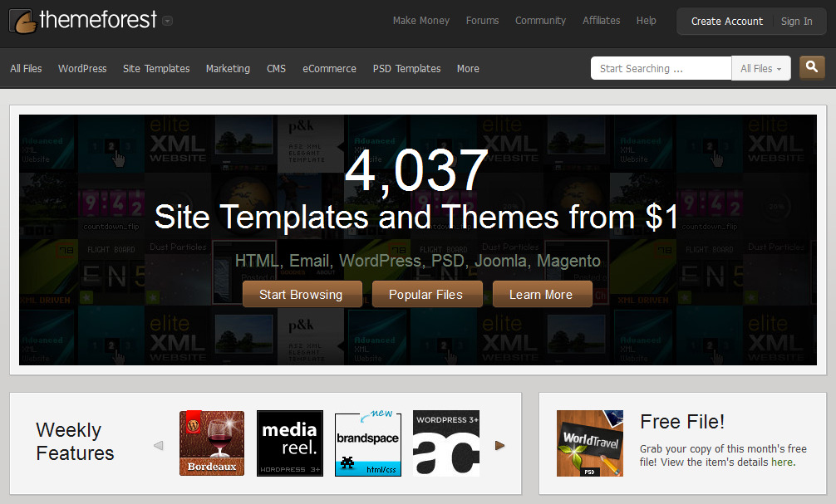Image resolution: width=836 pixels, height=504 pixels.
Task: Click 'Site Templates and Themes from $1' headline
Action: click(416, 217)
